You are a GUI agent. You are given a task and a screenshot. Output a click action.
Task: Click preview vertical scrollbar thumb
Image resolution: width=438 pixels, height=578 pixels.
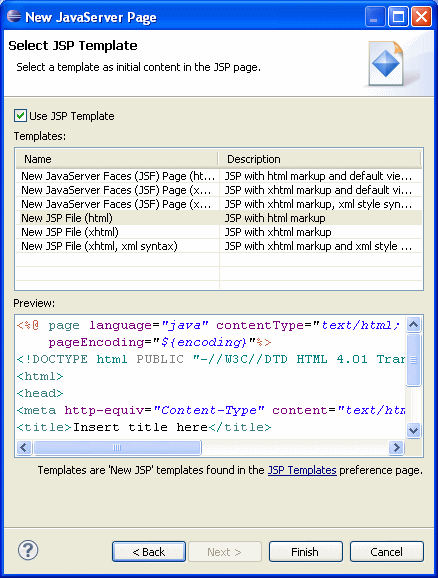tap(413, 360)
